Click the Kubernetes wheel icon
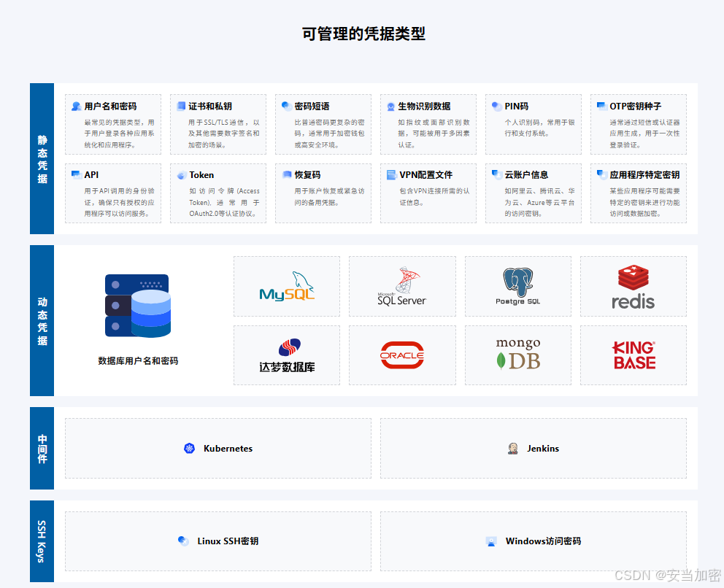 pyautogui.click(x=189, y=448)
